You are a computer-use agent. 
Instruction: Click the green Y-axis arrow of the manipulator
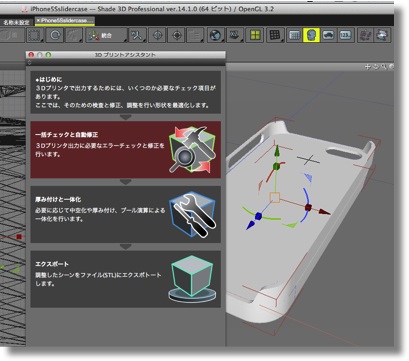point(276,151)
